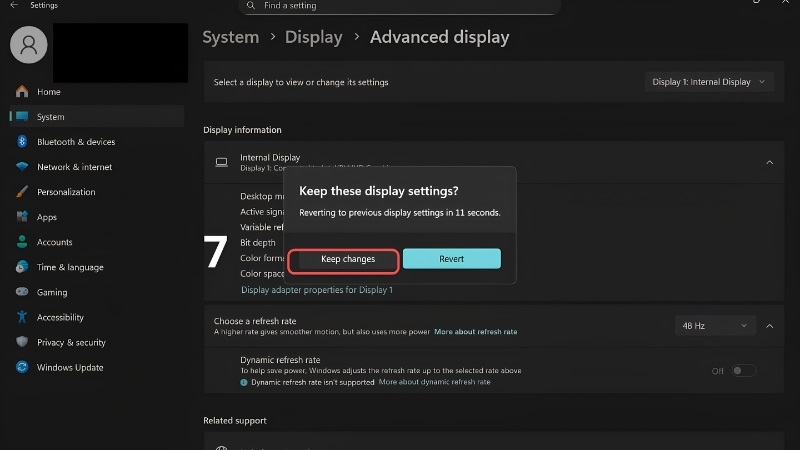This screenshot has width=800, height=450.
Task: Click the Gaming controller icon
Action: (22, 292)
